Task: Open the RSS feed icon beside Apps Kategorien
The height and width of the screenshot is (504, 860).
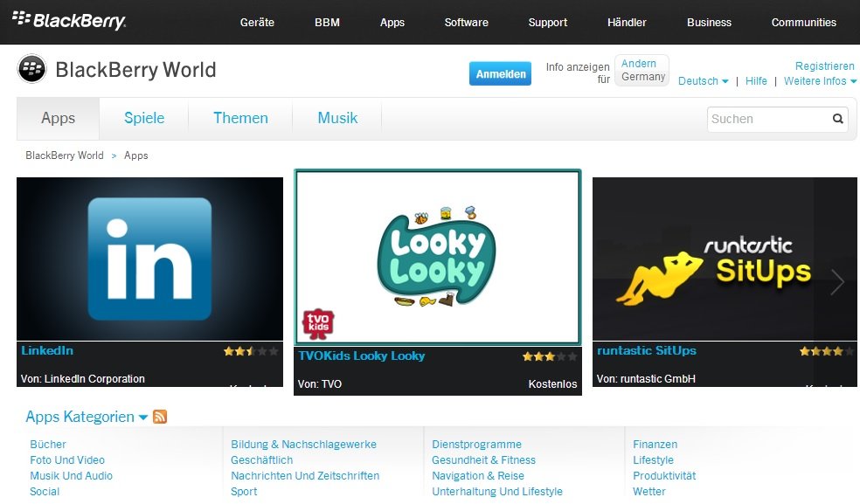Action: [x=160, y=417]
